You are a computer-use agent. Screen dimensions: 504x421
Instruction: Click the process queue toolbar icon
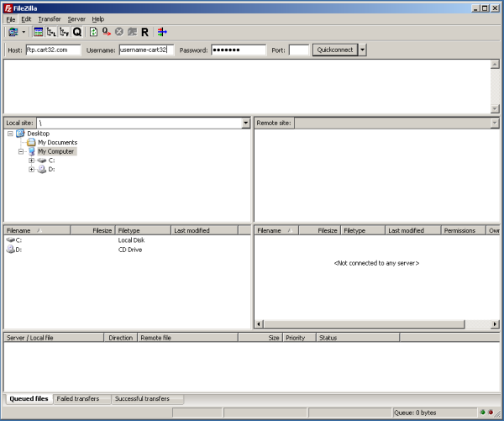(107, 32)
